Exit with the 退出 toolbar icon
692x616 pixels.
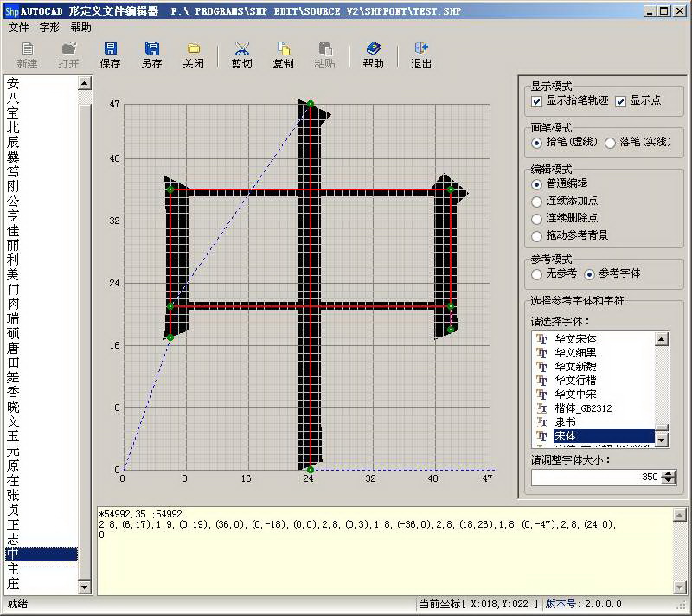pos(421,49)
